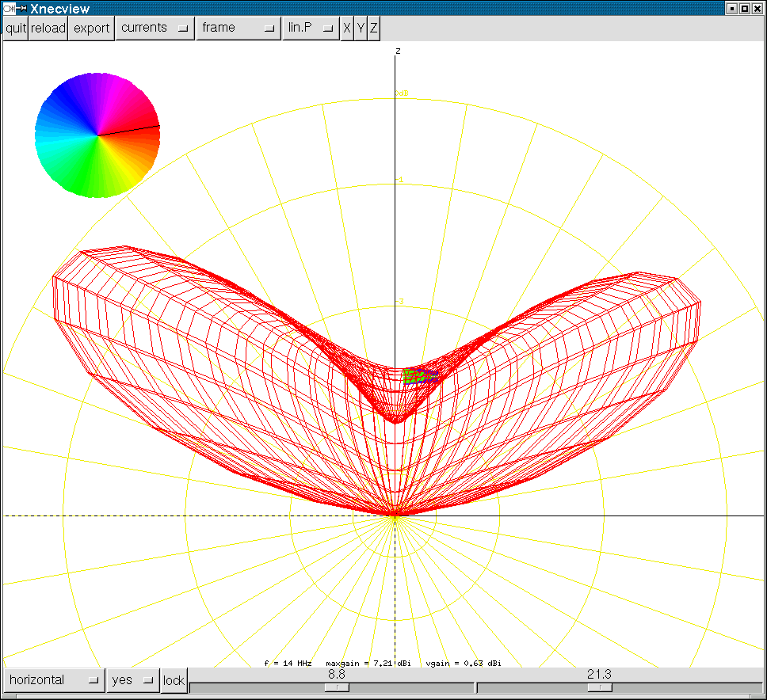Click the maxgain = 7.21 dBi text
Viewport: 767px width, 700px height.
point(368,664)
